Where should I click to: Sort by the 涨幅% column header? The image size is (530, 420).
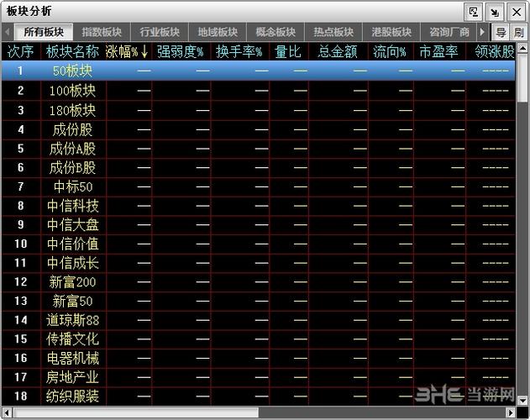tap(127, 51)
